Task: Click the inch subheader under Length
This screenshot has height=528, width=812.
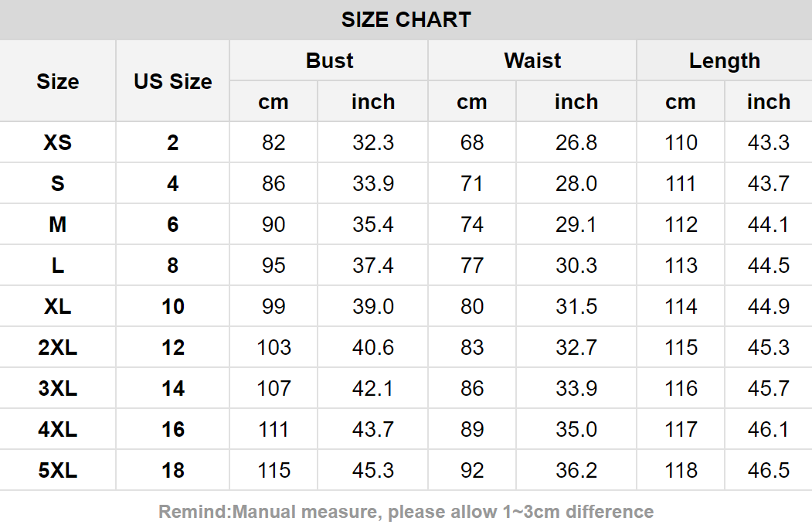Action: (x=769, y=102)
